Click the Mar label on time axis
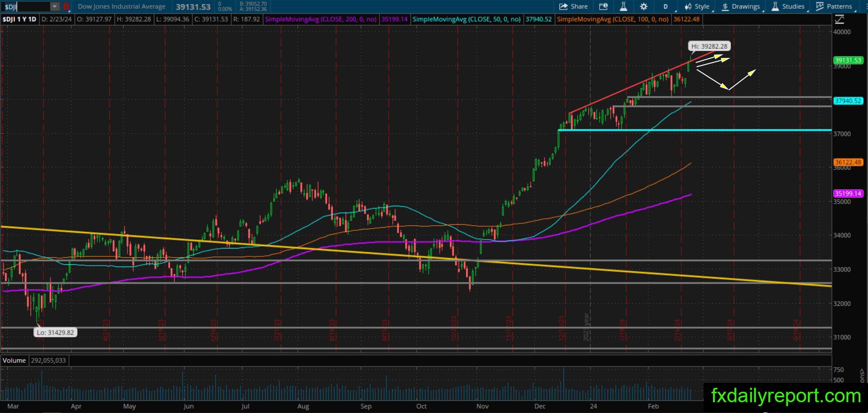This screenshot has height=413, width=868. pos(13,407)
